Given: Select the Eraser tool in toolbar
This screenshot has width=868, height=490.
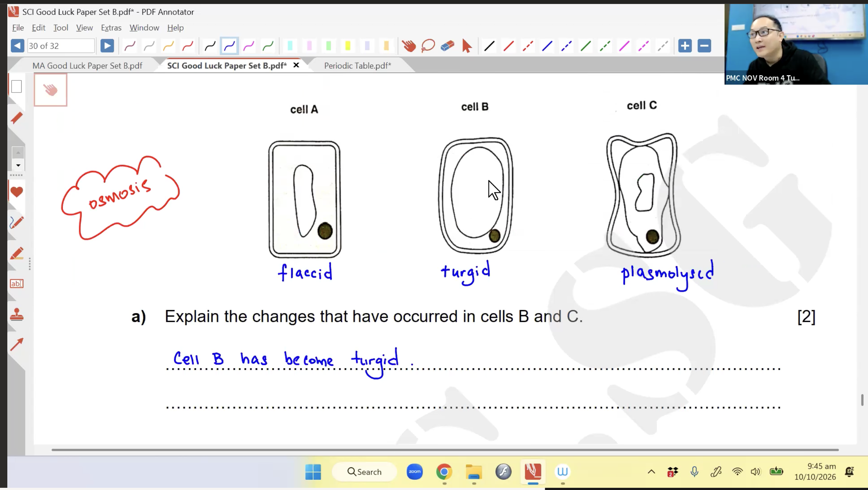Looking at the screenshot, I should 448,46.
